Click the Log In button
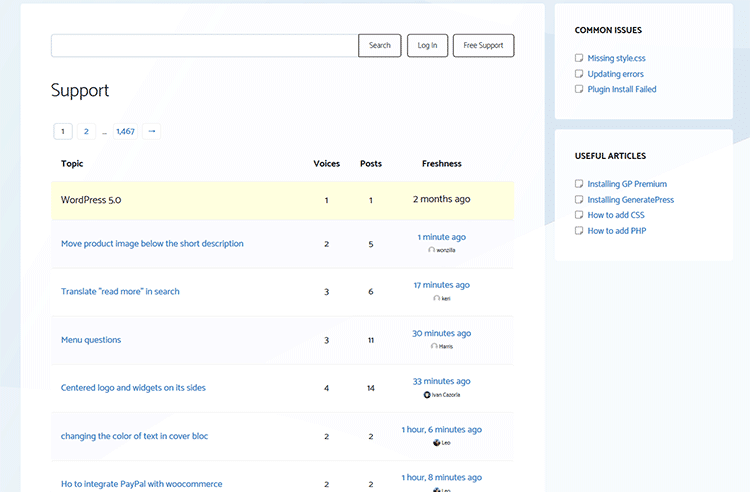 tap(427, 45)
